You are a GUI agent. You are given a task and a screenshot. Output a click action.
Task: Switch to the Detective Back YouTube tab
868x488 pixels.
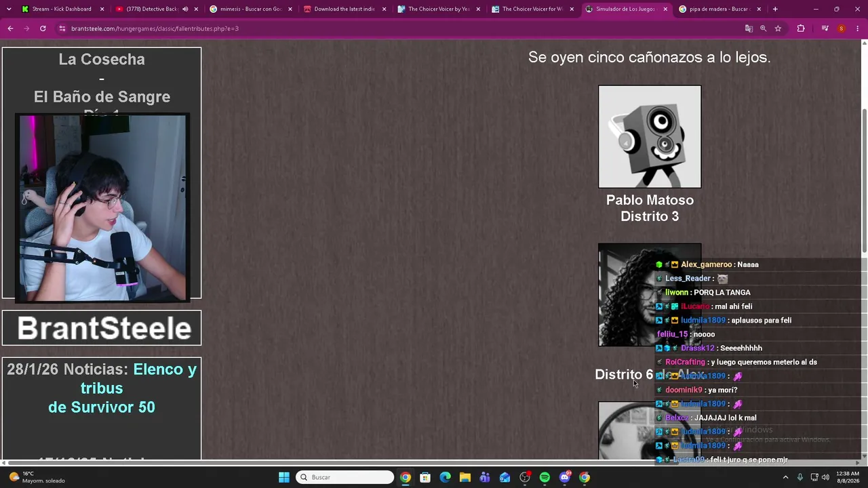point(153,9)
